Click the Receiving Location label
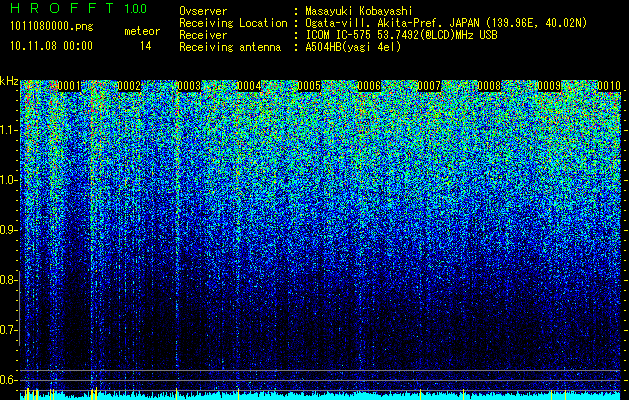Viewport: 629px width, 400px height. pyautogui.click(x=233, y=23)
